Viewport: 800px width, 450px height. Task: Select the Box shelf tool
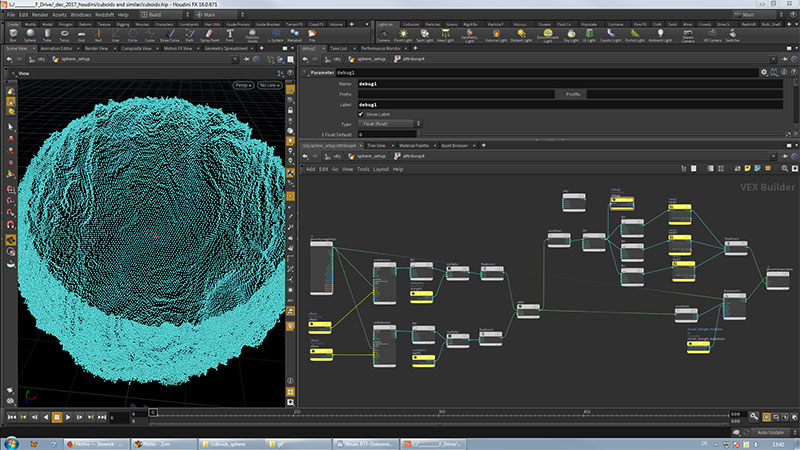13,35
